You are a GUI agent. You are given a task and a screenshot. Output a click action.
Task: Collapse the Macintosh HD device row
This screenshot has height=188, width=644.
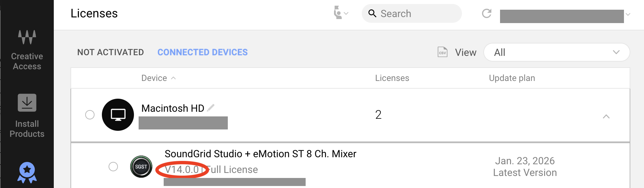click(606, 116)
